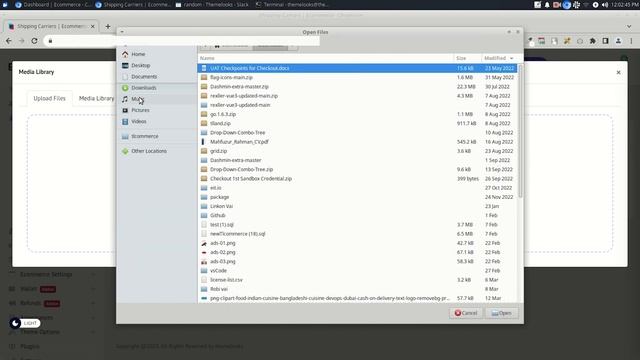The height and width of the screenshot is (360, 640).
Task: Cancel the Open Files dialog
Action: click(x=466, y=313)
